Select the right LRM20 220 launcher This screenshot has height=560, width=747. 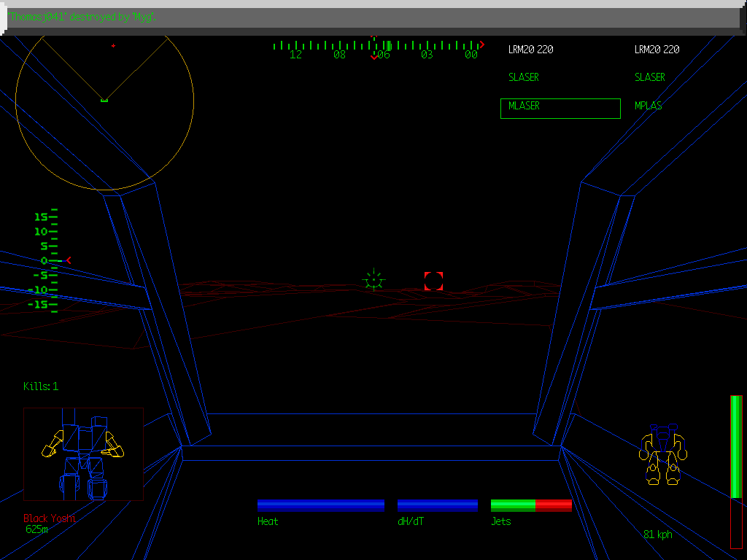click(657, 49)
